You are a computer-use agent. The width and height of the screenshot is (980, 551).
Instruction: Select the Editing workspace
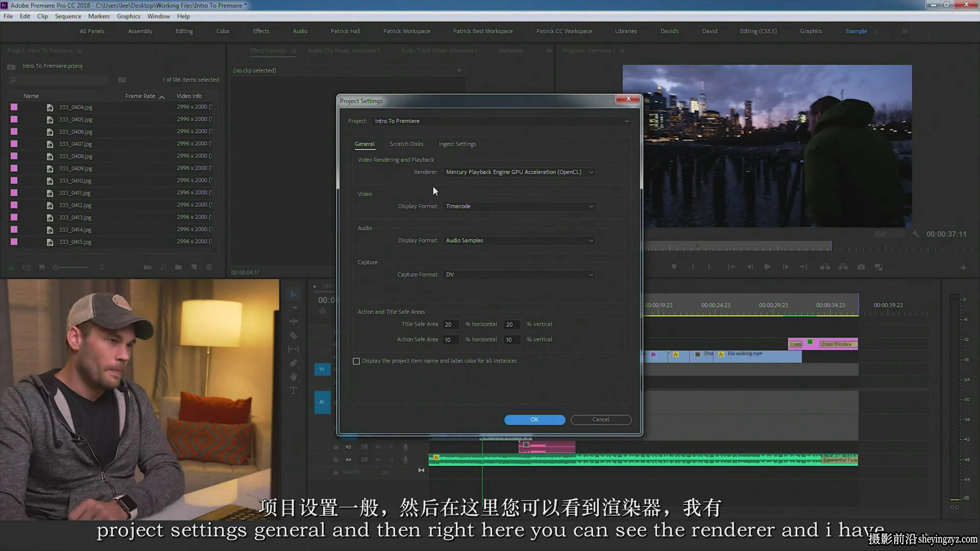(x=184, y=32)
